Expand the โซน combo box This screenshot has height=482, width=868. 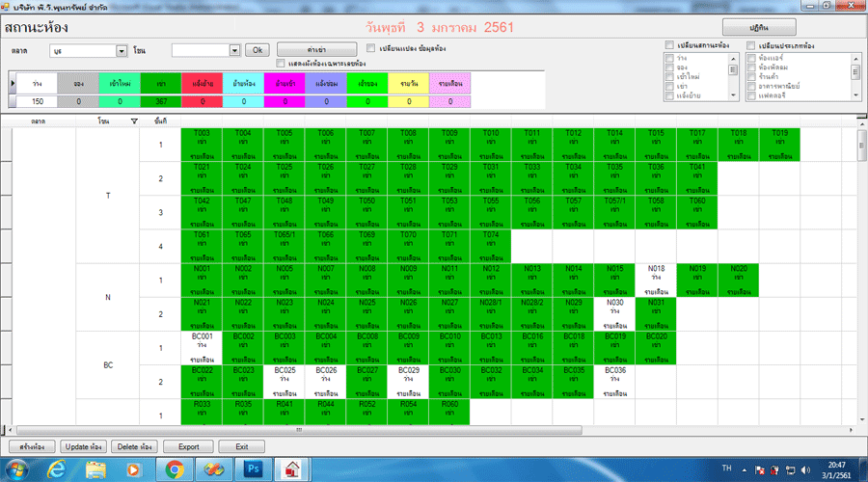click(234, 50)
